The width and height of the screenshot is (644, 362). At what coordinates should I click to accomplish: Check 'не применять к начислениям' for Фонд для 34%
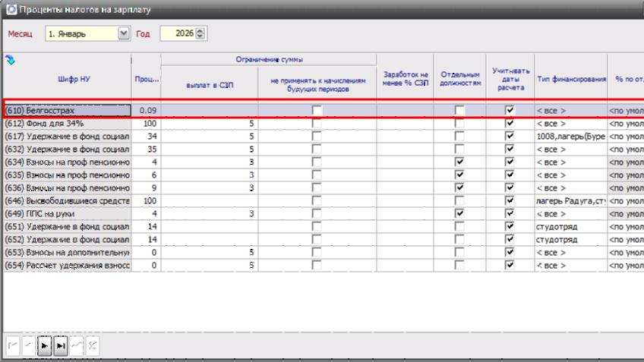click(x=317, y=123)
